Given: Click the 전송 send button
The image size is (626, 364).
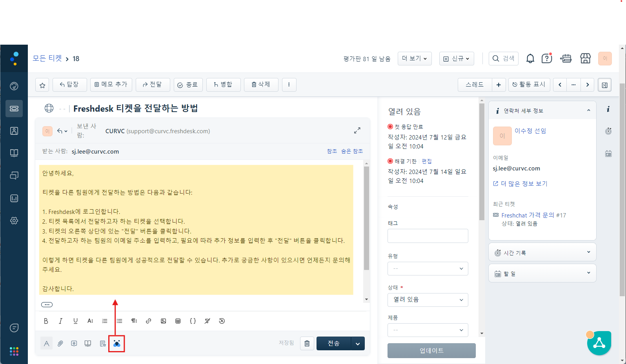Looking at the screenshot, I should click(x=334, y=344).
